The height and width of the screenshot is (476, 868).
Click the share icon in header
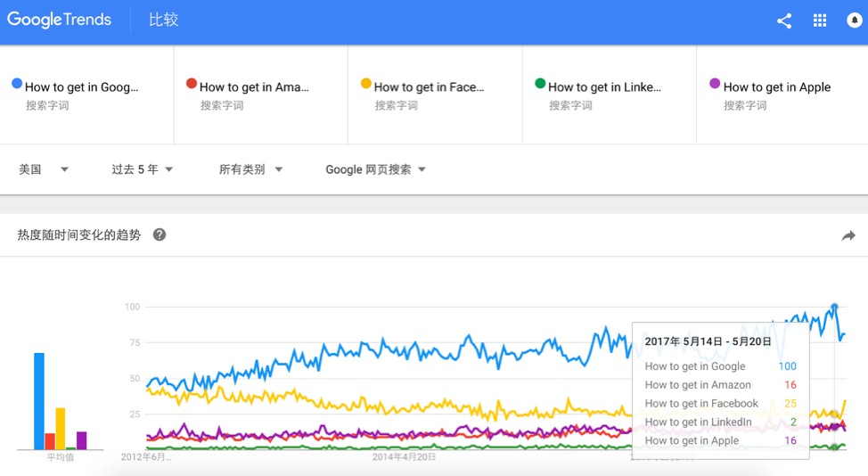click(784, 21)
